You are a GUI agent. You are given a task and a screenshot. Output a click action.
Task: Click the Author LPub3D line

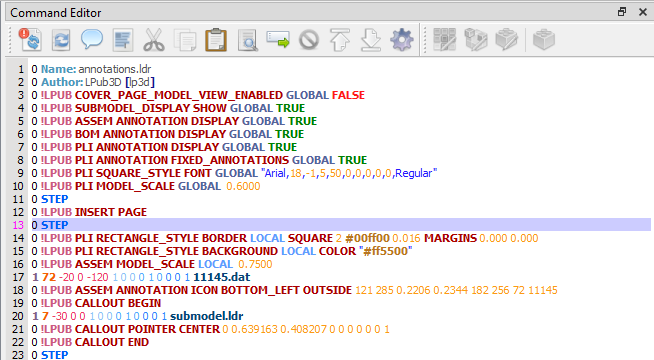point(93,82)
